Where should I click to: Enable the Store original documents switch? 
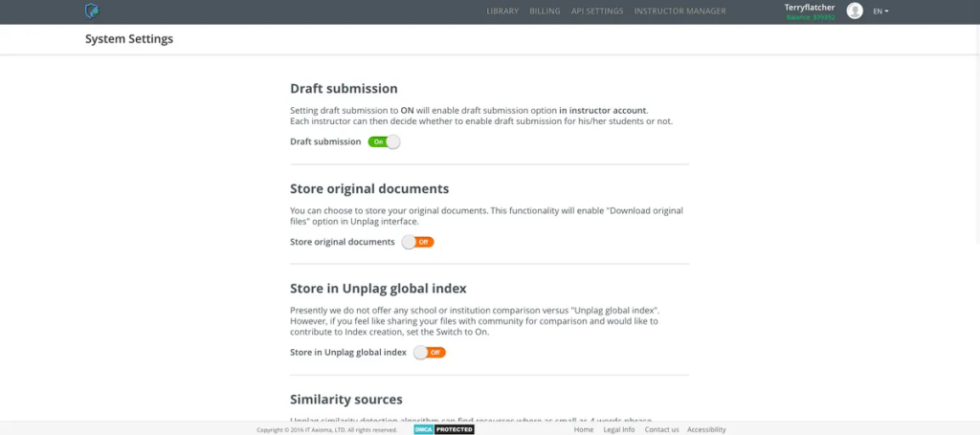coord(417,242)
